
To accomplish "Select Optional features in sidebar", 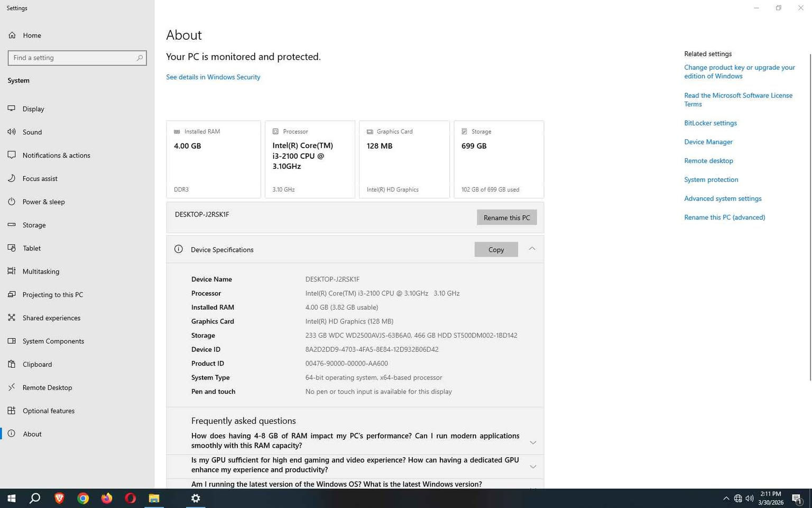I will click(x=77, y=411).
